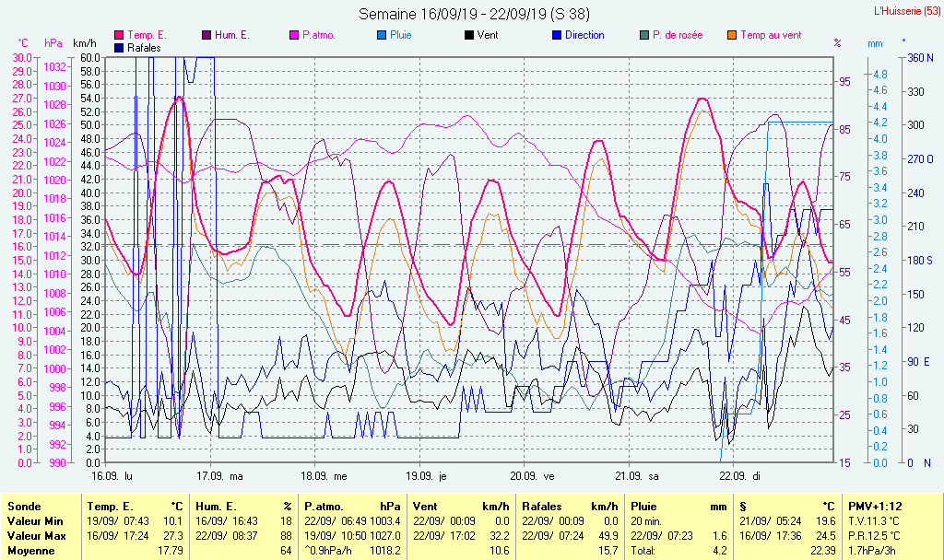The image size is (944, 560).
Task: Click the °C axis unit label
Action: point(23,43)
